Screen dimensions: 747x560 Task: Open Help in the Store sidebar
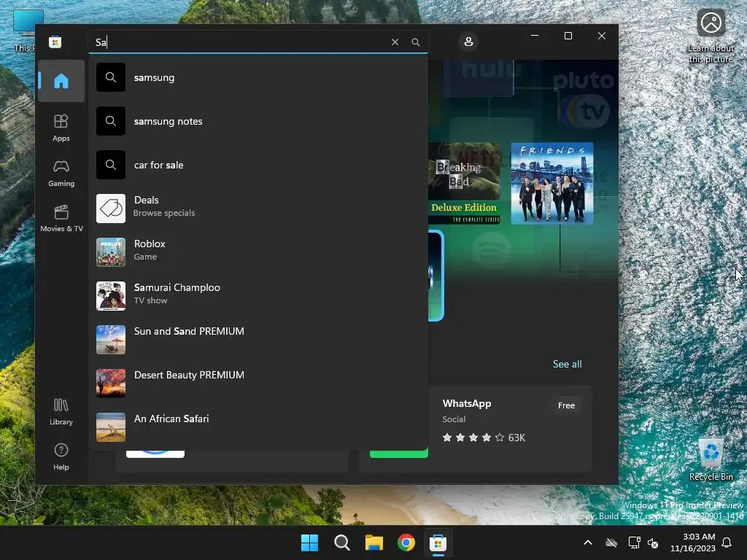(61, 456)
